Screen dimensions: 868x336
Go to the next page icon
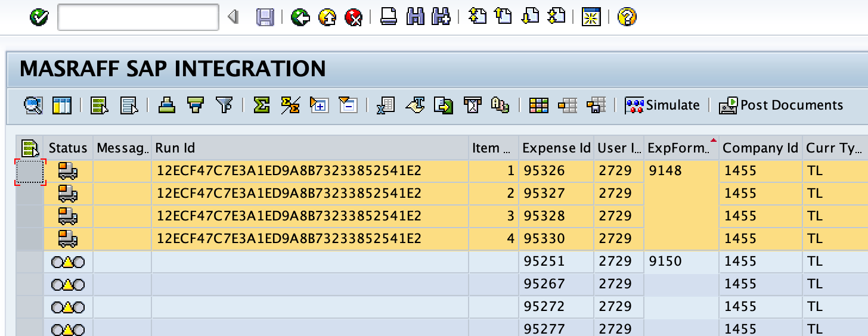coord(529,17)
